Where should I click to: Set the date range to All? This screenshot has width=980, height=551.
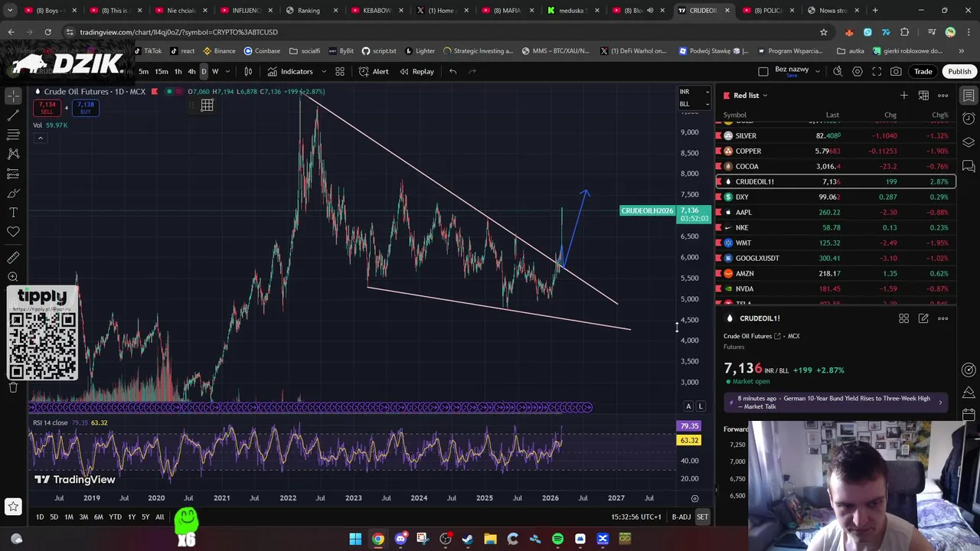click(160, 517)
